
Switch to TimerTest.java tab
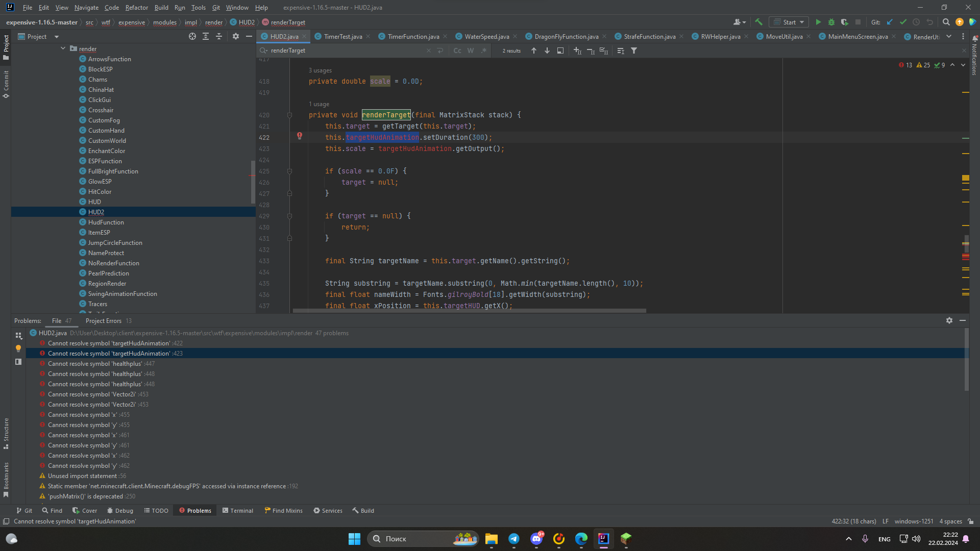(x=342, y=36)
